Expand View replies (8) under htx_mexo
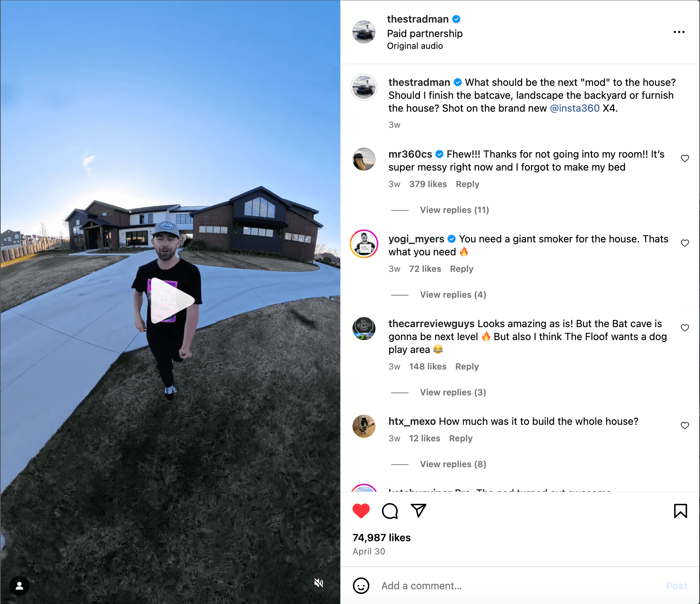Image resolution: width=700 pixels, height=604 pixels. [453, 464]
